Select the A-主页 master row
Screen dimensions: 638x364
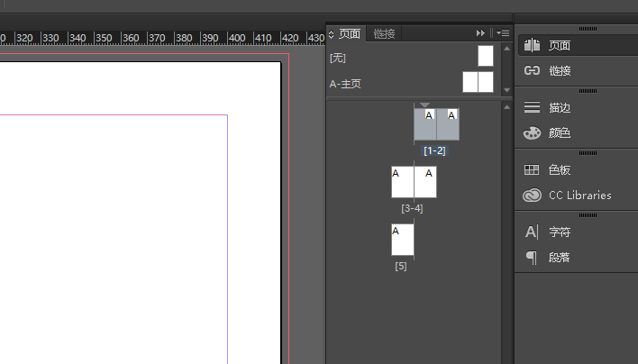tap(413, 84)
